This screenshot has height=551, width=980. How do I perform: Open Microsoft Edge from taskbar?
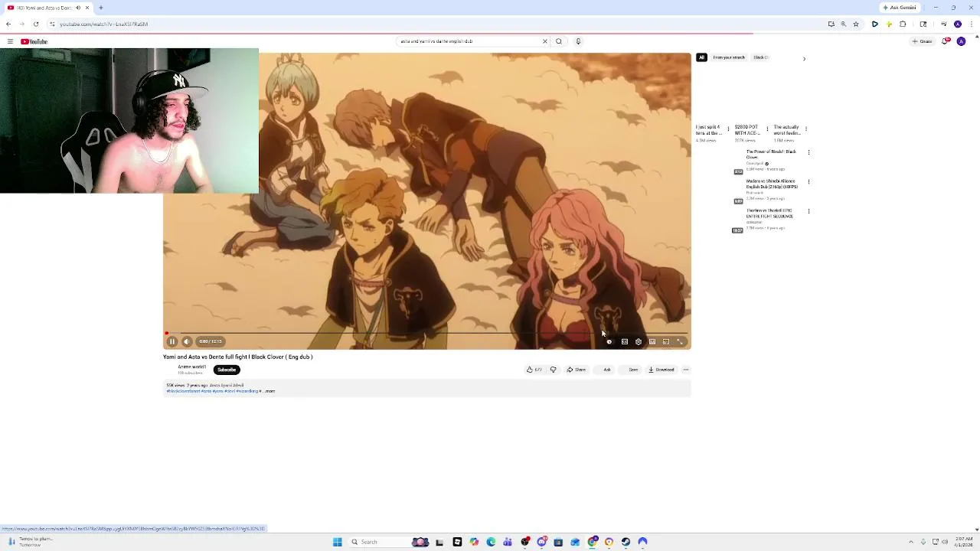(x=491, y=542)
